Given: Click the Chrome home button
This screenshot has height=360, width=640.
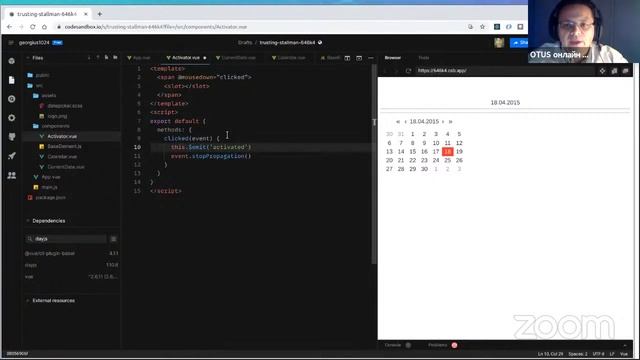Looking at the screenshot, I should (x=44, y=27).
